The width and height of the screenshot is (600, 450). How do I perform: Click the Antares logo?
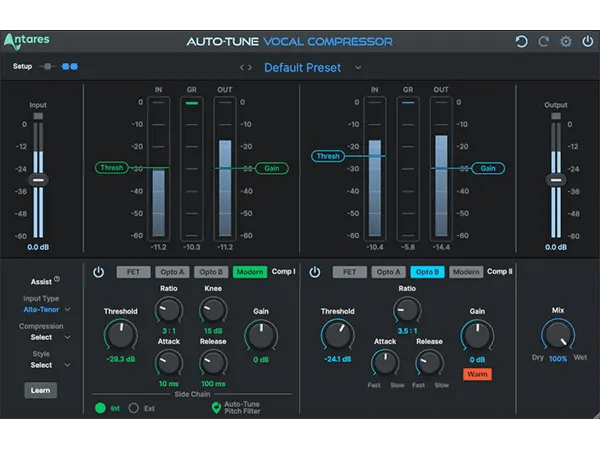[26, 41]
